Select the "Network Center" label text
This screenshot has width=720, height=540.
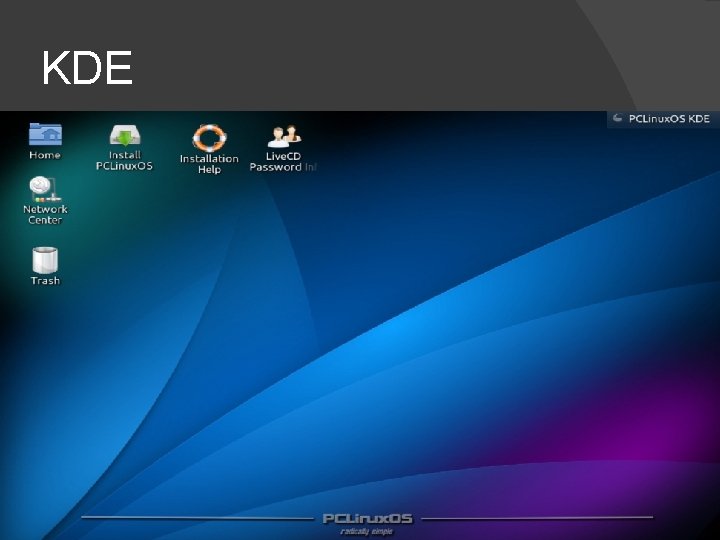point(45,214)
